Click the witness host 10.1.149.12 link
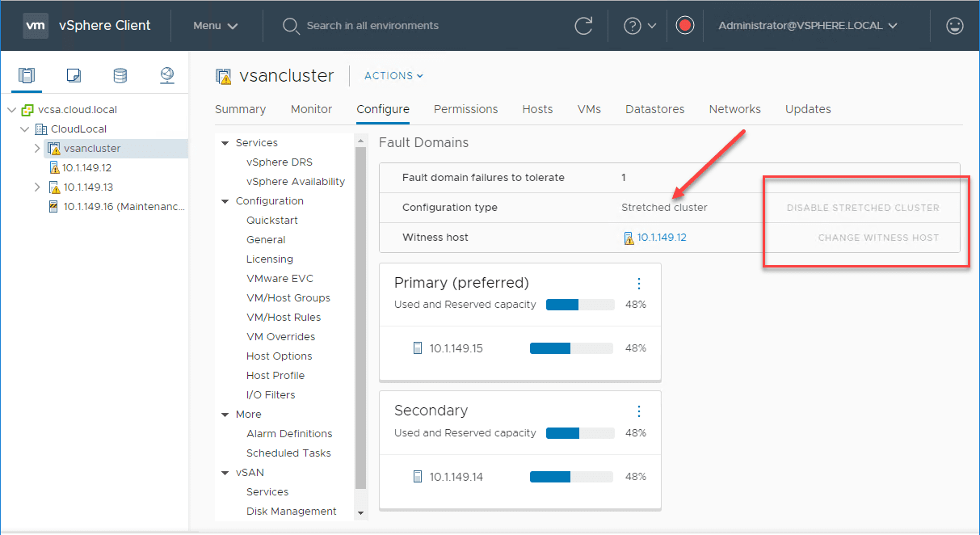This screenshot has height=535, width=980. pos(662,238)
